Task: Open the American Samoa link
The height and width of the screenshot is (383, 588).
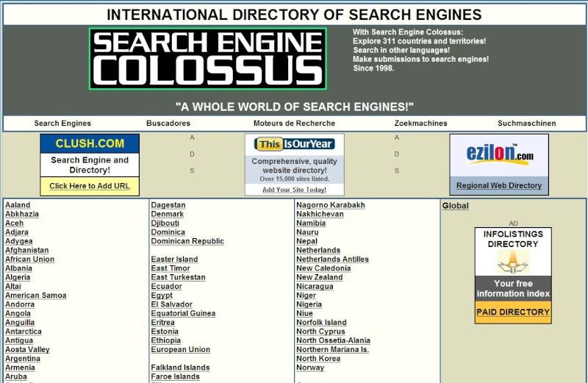Action: click(x=35, y=296)
